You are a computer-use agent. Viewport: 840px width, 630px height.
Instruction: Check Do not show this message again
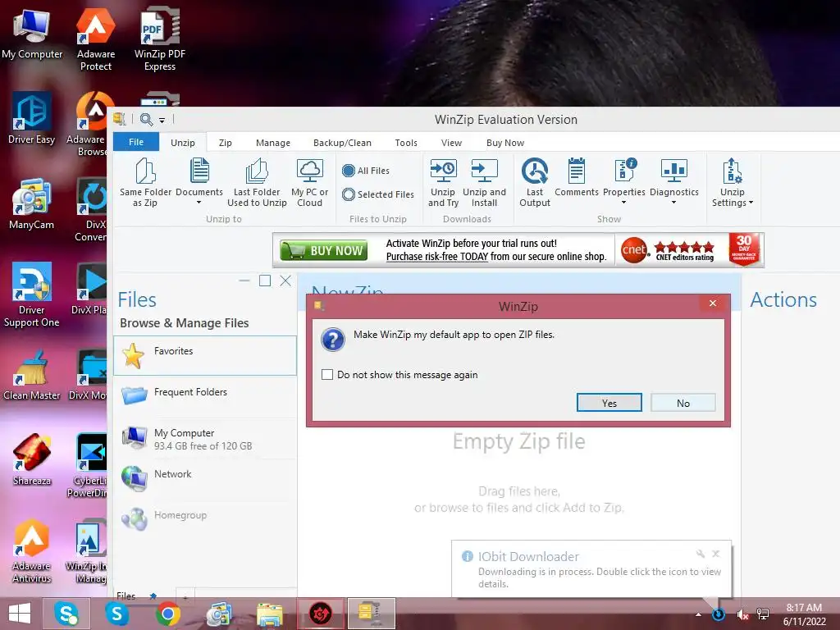point(327,374)
